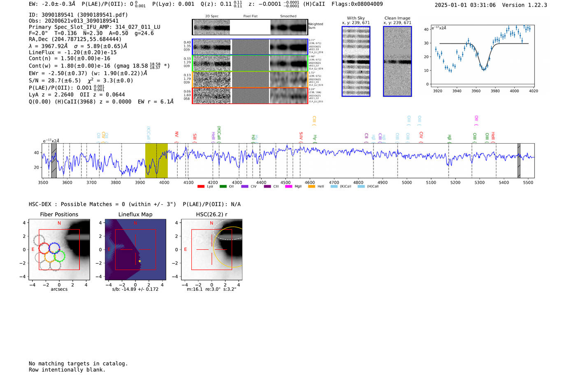Screen dimensions: 576x392
Task: Click the 'Pixel Flat' column header
Action: (250, 16)
